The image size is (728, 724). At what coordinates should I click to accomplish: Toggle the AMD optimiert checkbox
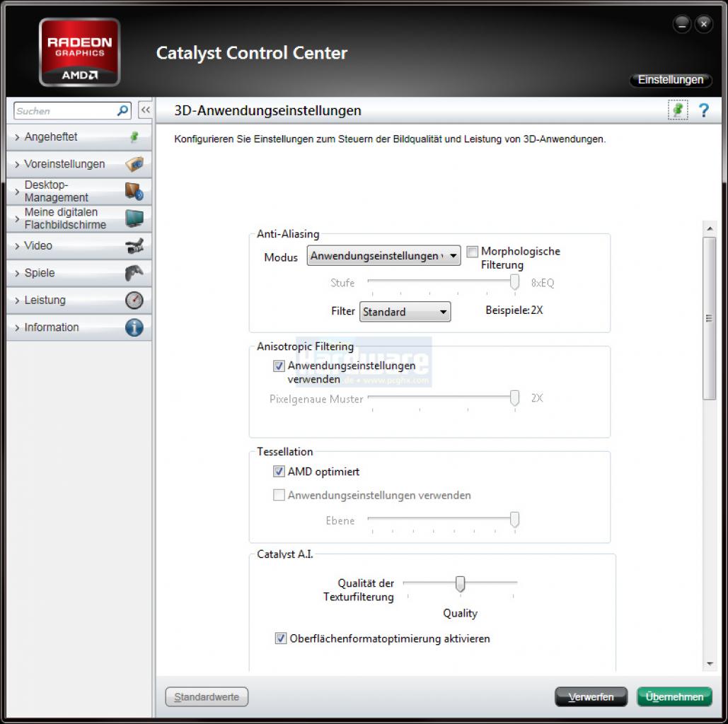(x=279, y=472)
